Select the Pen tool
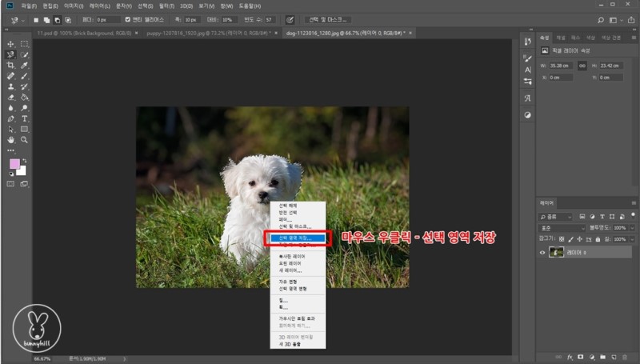Image resolution: width=640 pixels, height=364 pixels. pos(10,118)
